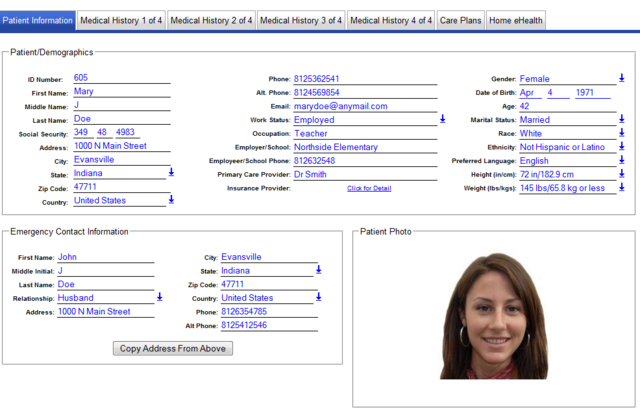This screenshot has height=408, width=640.
Task: Go to the Care Plans tab
Action: (460, 20)
